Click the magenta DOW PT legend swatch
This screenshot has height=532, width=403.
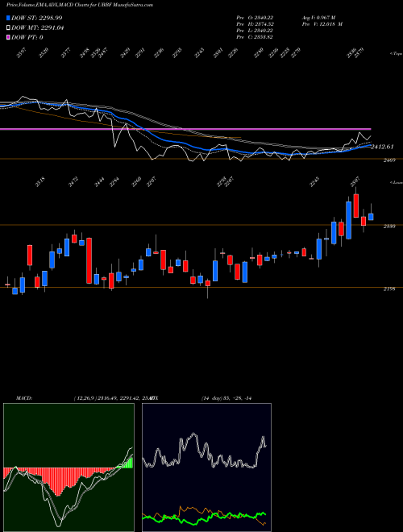coord(8,37)
